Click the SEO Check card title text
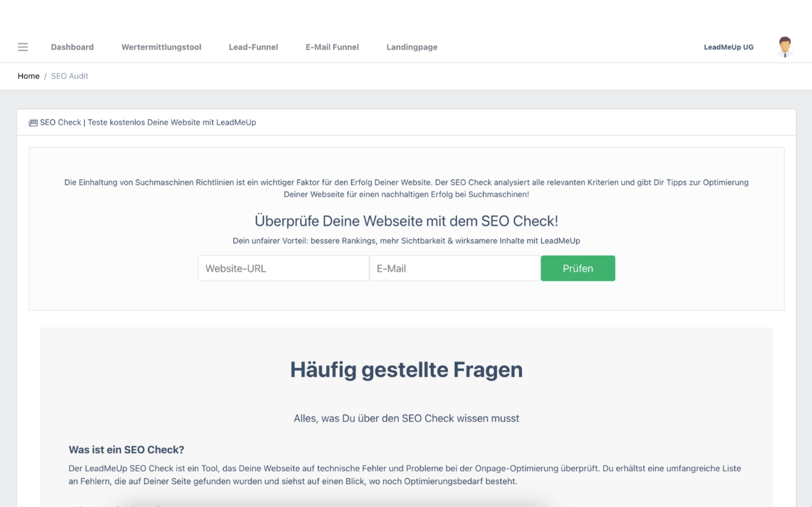 pos(148,123)
